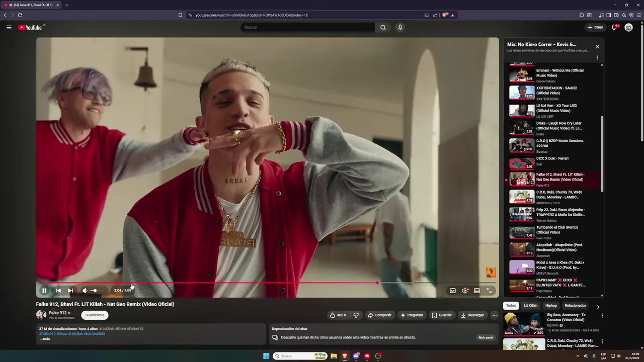Open YouTube notifications bell
This screenshot has width=644, height=362.
click(614, 27)
